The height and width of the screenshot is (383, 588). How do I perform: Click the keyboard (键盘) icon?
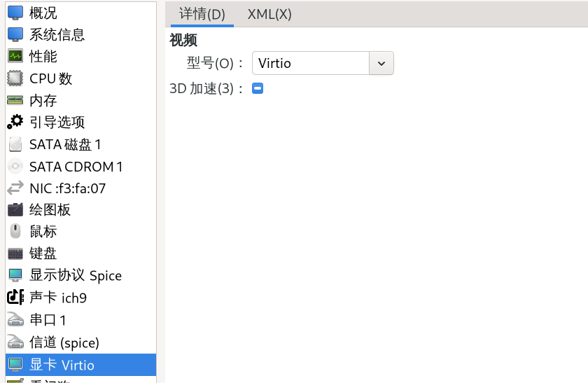[x=15, y=253]
